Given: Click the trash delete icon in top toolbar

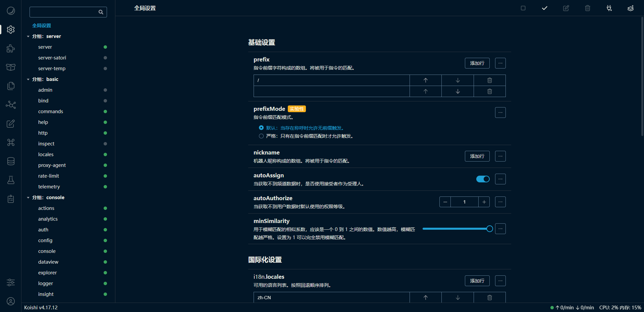Looking at the screenshot, I should 587,8.
